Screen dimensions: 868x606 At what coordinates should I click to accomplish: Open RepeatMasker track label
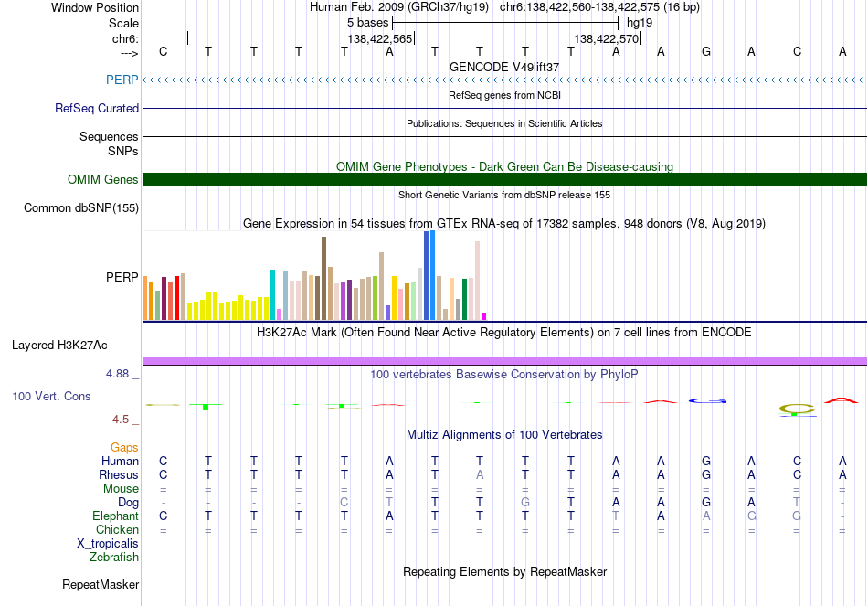tap(101, 584)
